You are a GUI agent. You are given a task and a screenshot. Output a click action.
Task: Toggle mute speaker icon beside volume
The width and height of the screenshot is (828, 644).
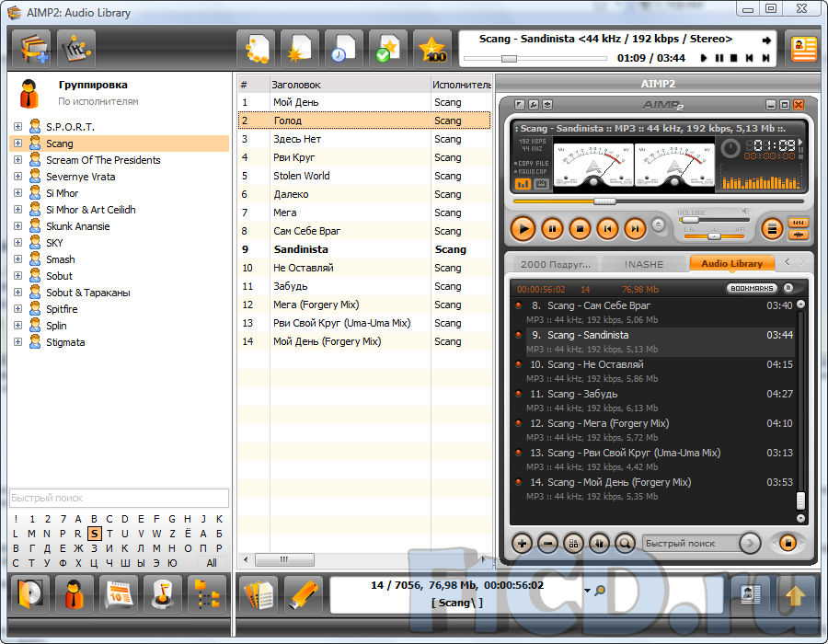745,212
